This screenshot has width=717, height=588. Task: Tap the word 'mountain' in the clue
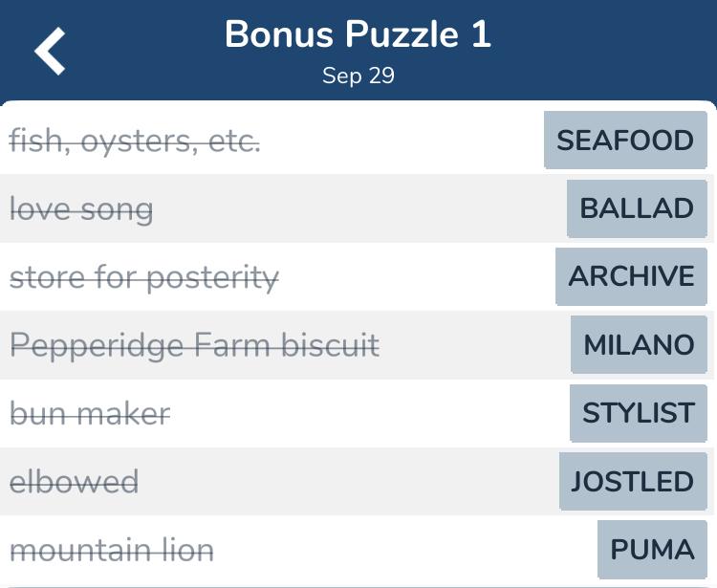tap(82, 551)
